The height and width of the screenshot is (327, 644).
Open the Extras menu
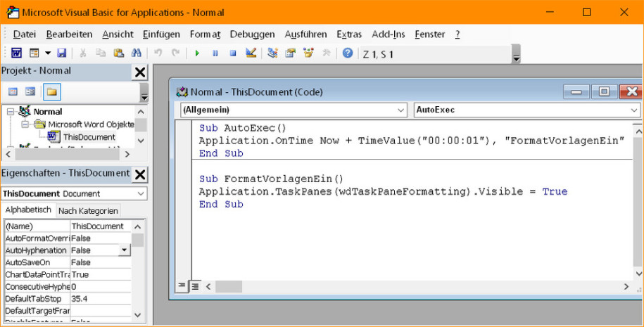click(x=349, y=34)
